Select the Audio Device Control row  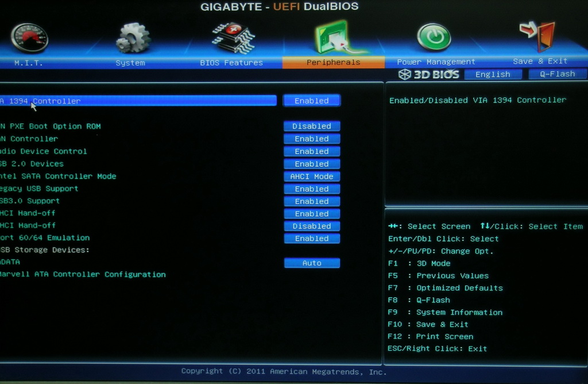click(x=44, y=151)
